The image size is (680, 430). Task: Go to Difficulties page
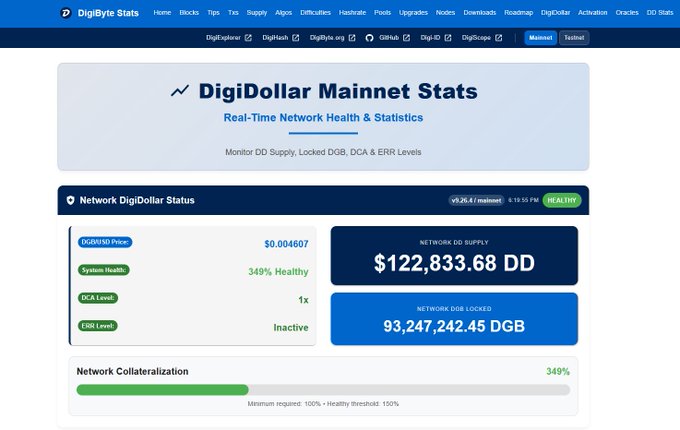315,13
